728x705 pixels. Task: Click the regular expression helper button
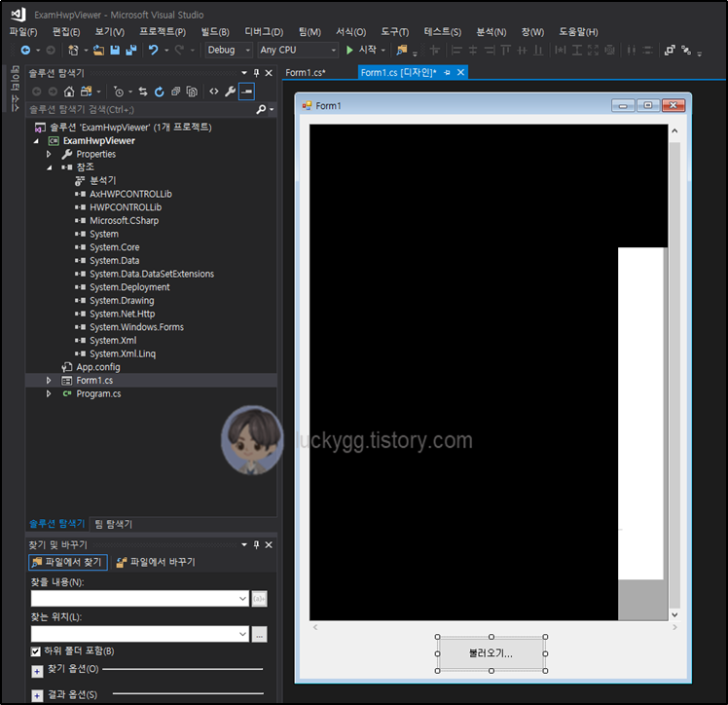click(259, 599)
